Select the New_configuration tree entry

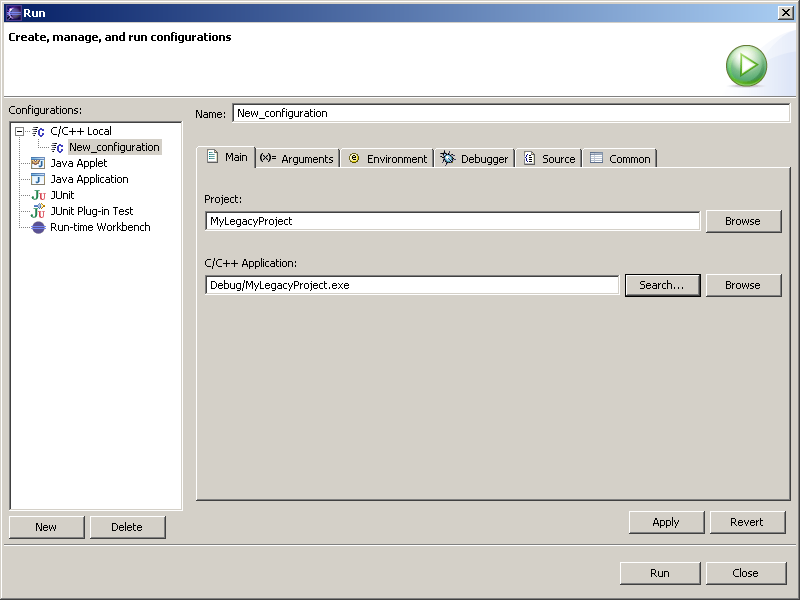113,147
